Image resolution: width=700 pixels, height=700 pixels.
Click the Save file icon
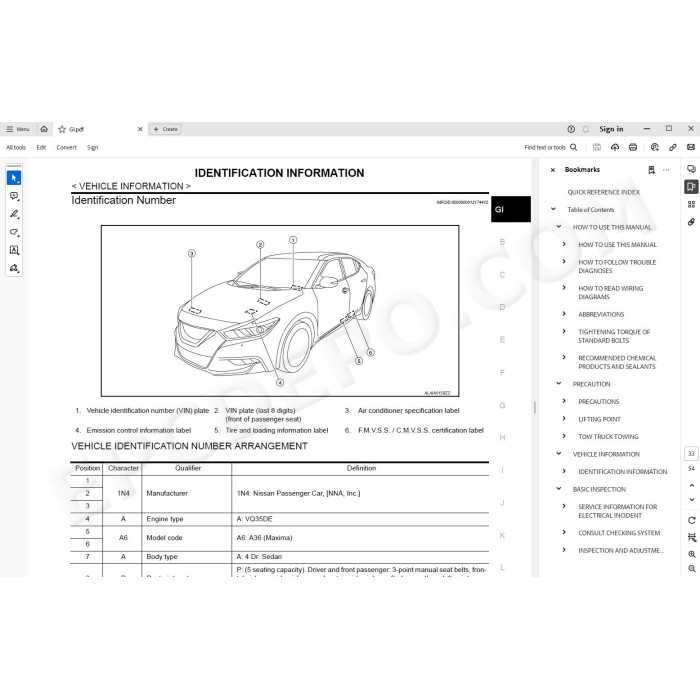[596, 147]
